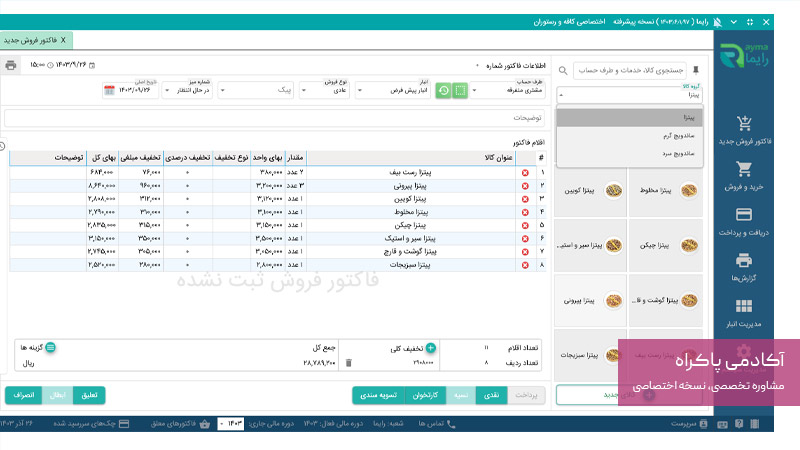800x450 pixels.
Task: Click the ابطال void button
Action: point(58,395)
